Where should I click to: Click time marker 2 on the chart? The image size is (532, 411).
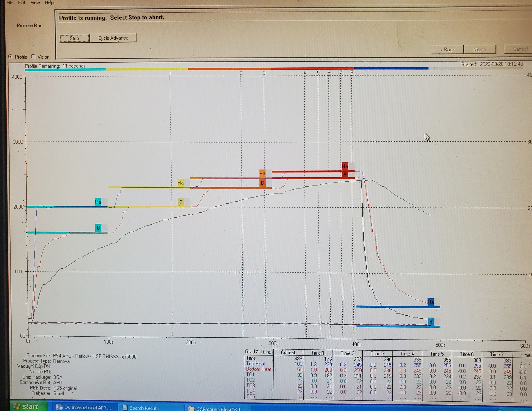coord(241,73)
